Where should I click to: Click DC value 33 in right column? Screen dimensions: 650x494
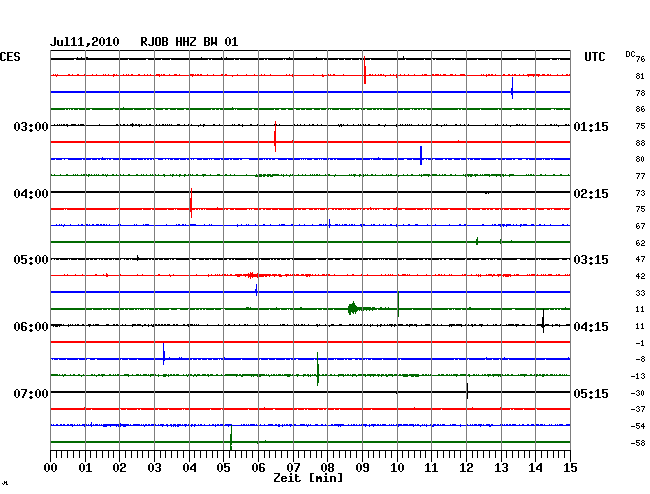coord(640,293)
